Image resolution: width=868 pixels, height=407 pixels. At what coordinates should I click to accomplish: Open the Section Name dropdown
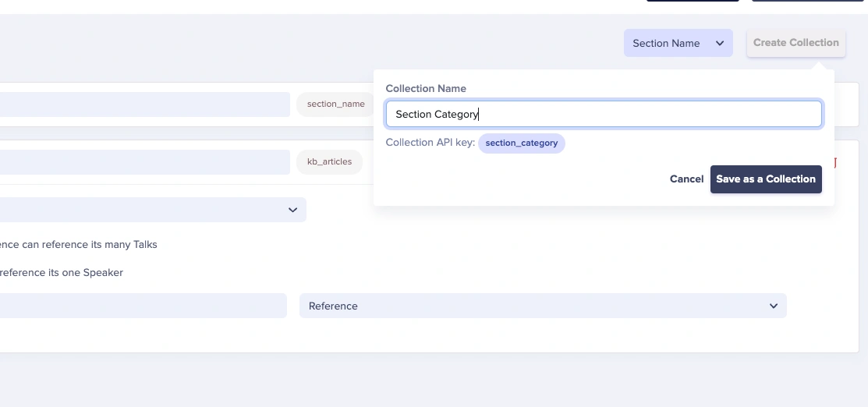[x=678, y=43]
